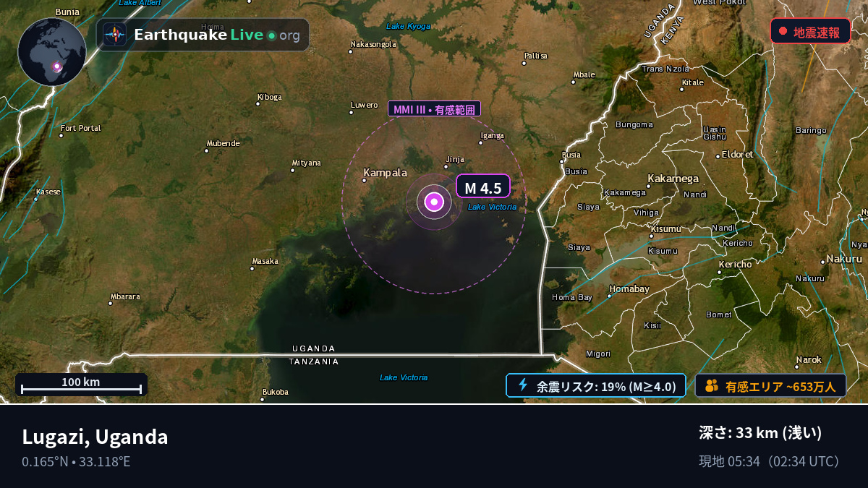Select the Lugazi, Uganda location heading

pos(95,437)
